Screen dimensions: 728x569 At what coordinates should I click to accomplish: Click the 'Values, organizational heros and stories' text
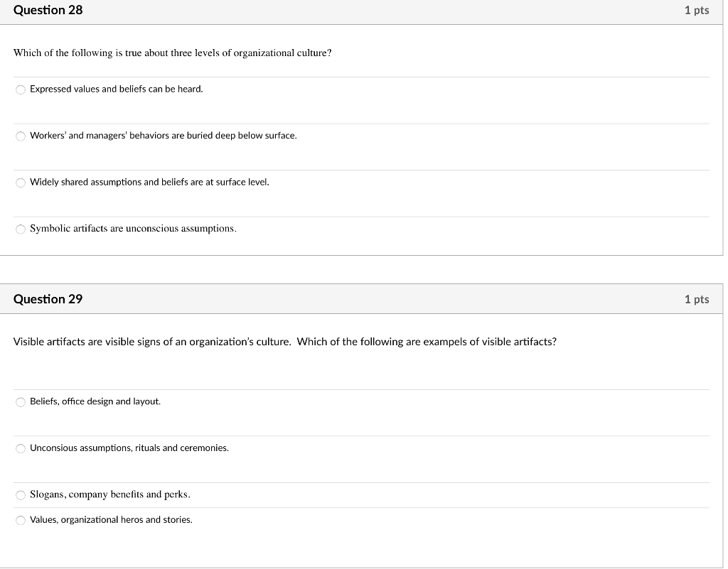click(111, 519)
